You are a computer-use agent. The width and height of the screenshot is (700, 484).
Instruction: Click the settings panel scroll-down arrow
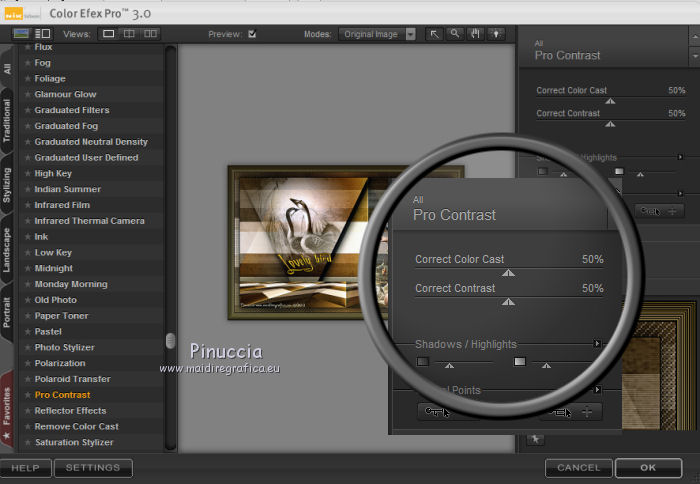click(695, 56)
